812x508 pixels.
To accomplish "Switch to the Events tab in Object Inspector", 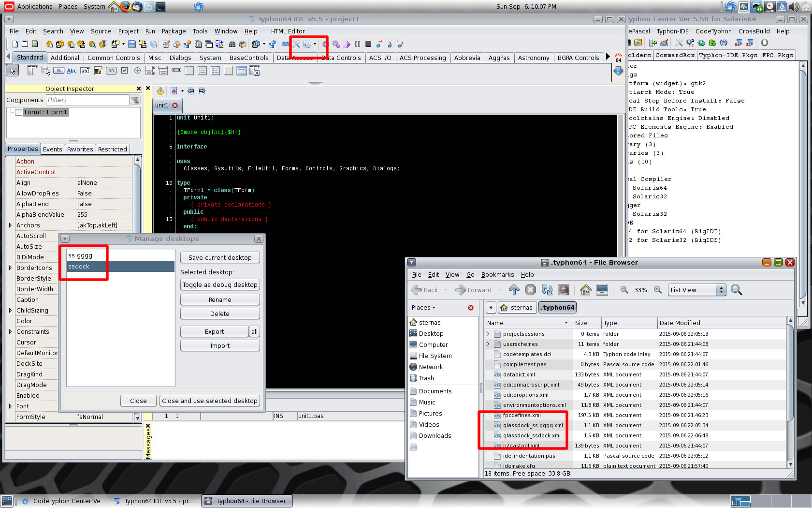I will pos(52,149).
